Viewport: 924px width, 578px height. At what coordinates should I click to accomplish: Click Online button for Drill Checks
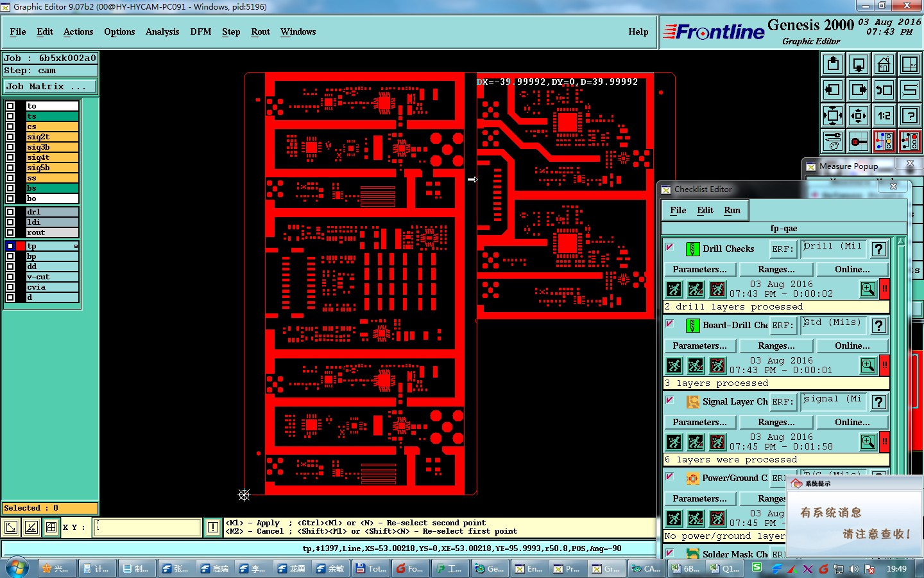852,269
